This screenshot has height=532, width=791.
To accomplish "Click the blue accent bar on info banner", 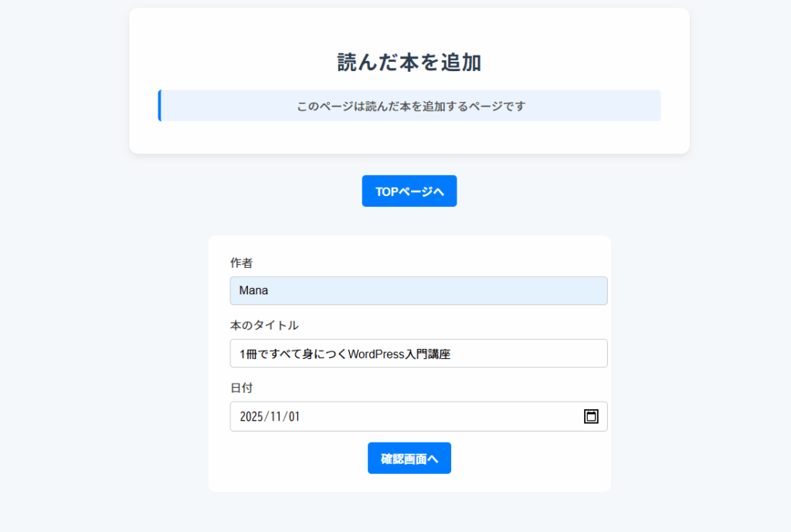I will coord(160,106).
